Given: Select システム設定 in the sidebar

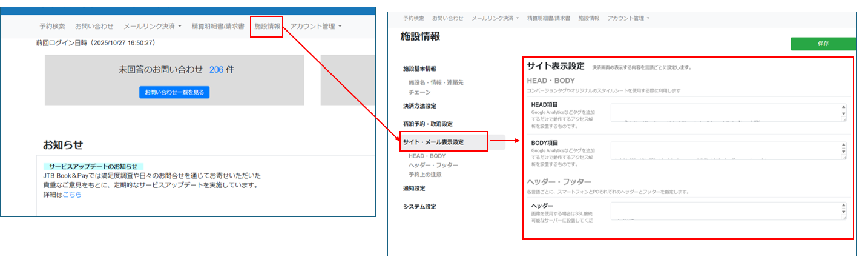Looking at the screenshot, I should coord(419,206).
